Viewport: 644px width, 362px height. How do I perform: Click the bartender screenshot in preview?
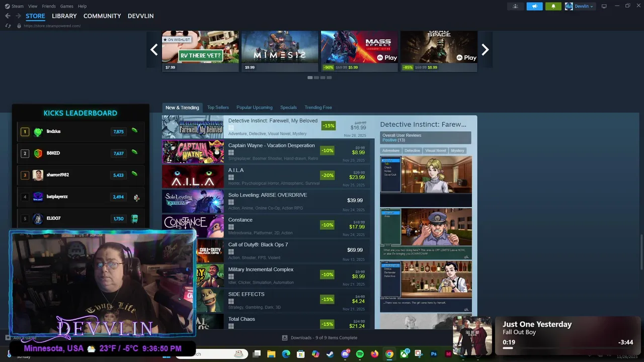(426, 287)
